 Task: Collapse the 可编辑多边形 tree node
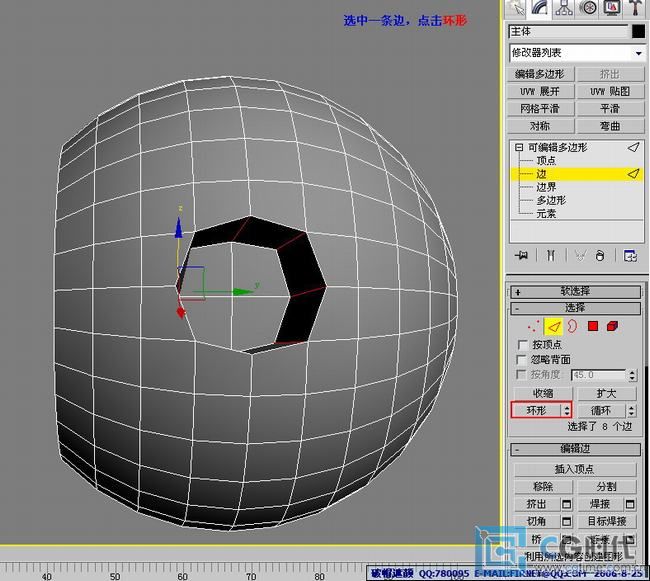coord(519,147)
